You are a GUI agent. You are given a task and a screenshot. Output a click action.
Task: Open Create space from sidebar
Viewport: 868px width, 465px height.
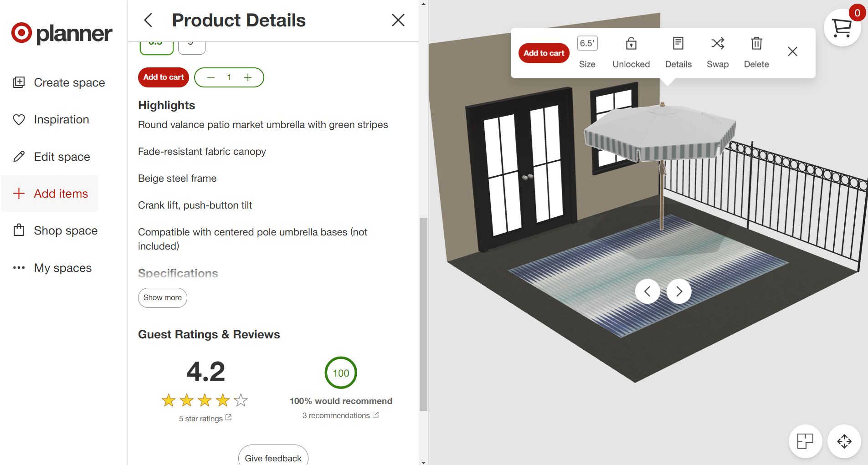(x=59, y=82)
